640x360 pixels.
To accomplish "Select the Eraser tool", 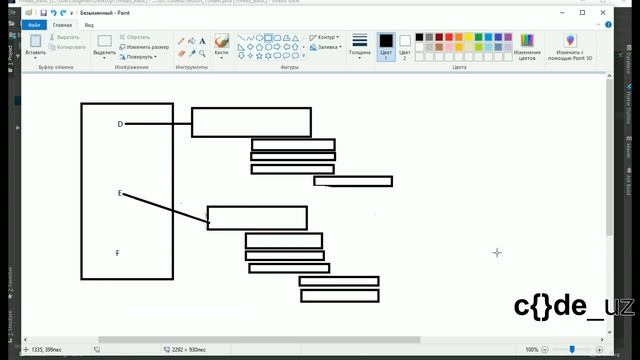I will [x=181, y=53].
